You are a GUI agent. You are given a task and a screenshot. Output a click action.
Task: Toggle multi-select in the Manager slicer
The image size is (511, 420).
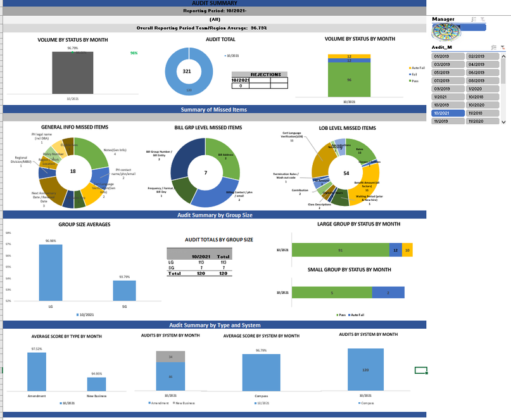click(x=474, y=19)
